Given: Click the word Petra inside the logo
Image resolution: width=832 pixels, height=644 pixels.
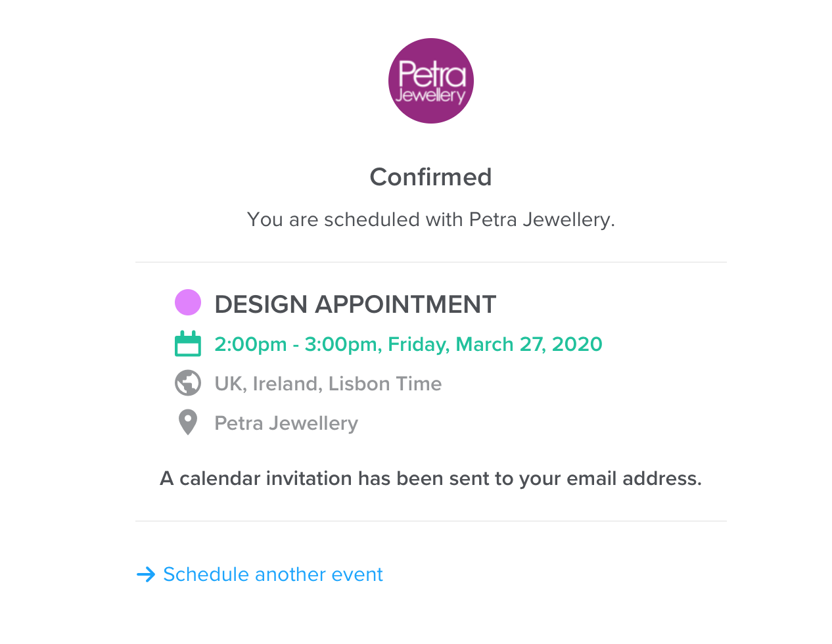Looking at the screenshot, I should coord(432,74).
